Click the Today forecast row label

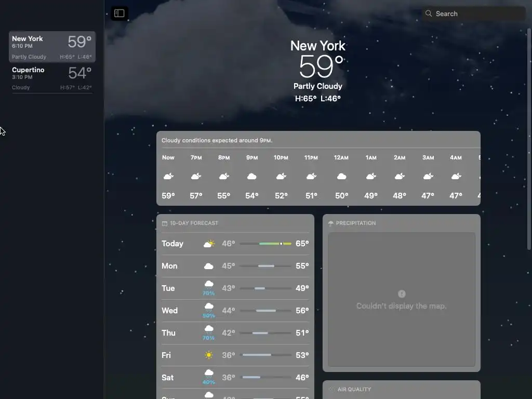pos(172,244)
